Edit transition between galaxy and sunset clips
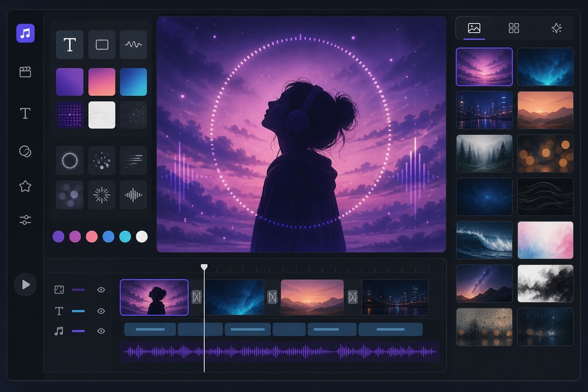588x392 pixels. coord(272,297)
